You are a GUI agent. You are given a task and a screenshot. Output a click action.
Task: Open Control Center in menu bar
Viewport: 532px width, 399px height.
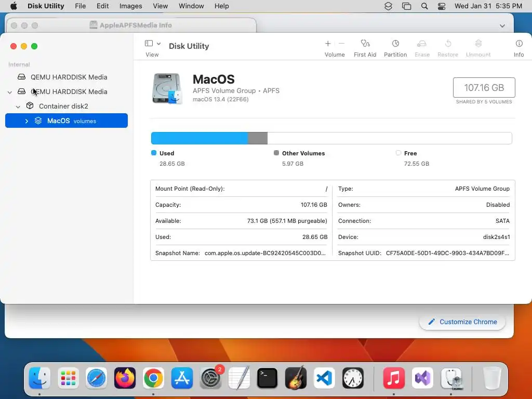point(442,6)
